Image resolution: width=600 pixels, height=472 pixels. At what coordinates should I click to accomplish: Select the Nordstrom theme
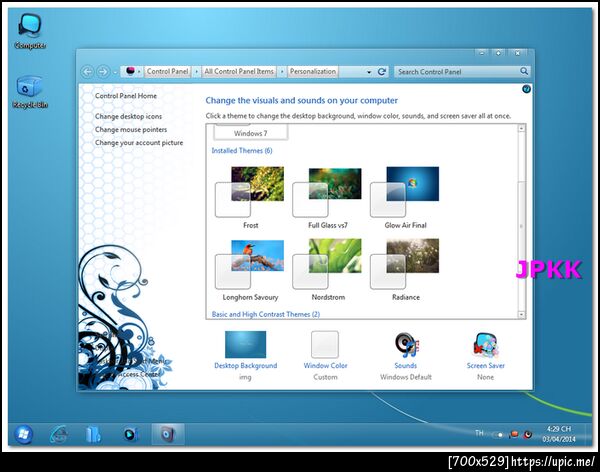[x=328, y=270]
